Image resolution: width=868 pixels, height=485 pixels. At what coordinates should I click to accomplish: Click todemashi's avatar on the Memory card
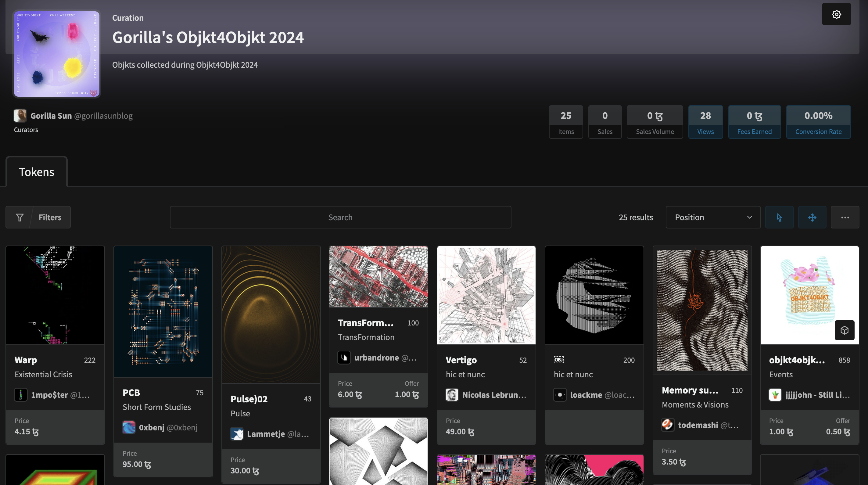[668, 425]
